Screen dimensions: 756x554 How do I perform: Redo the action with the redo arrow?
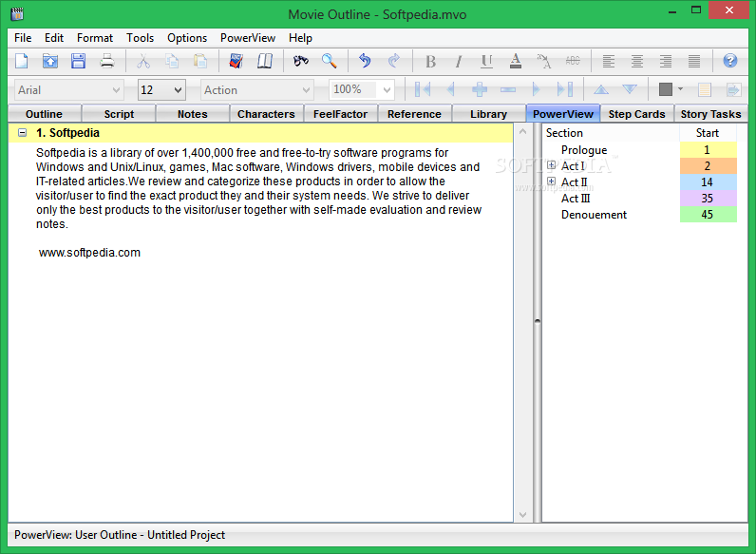[x=394, y=61]
